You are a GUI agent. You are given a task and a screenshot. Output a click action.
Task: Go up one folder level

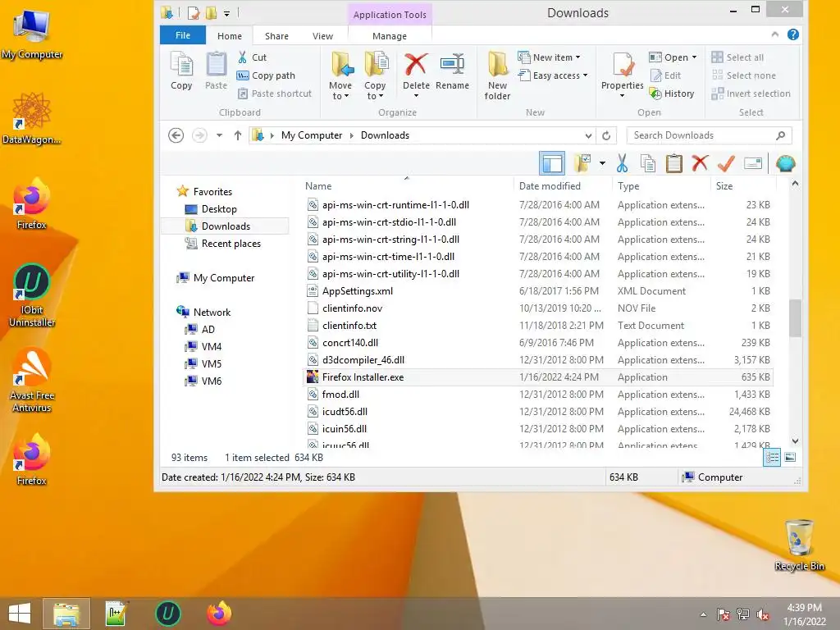click(238, 135)
